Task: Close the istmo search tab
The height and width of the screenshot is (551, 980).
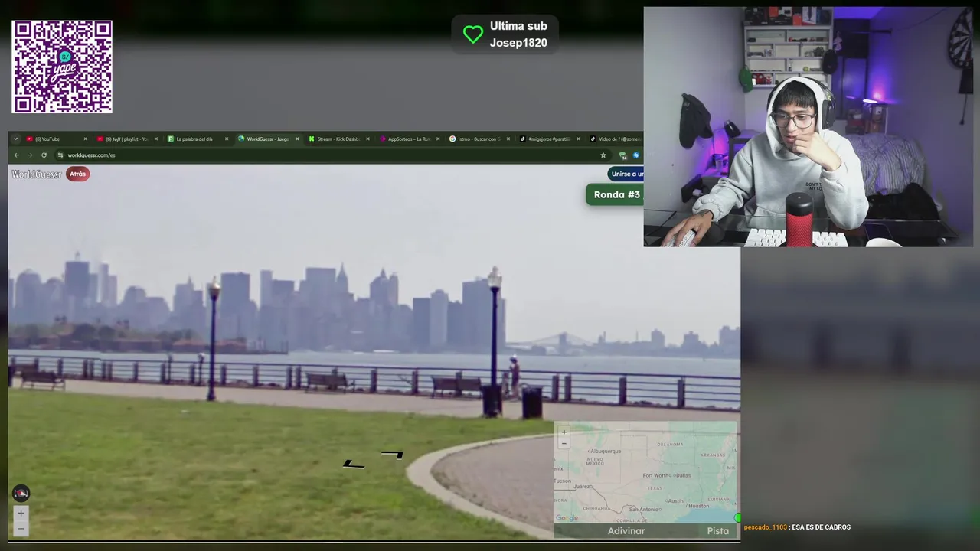Action: (508, 139)
